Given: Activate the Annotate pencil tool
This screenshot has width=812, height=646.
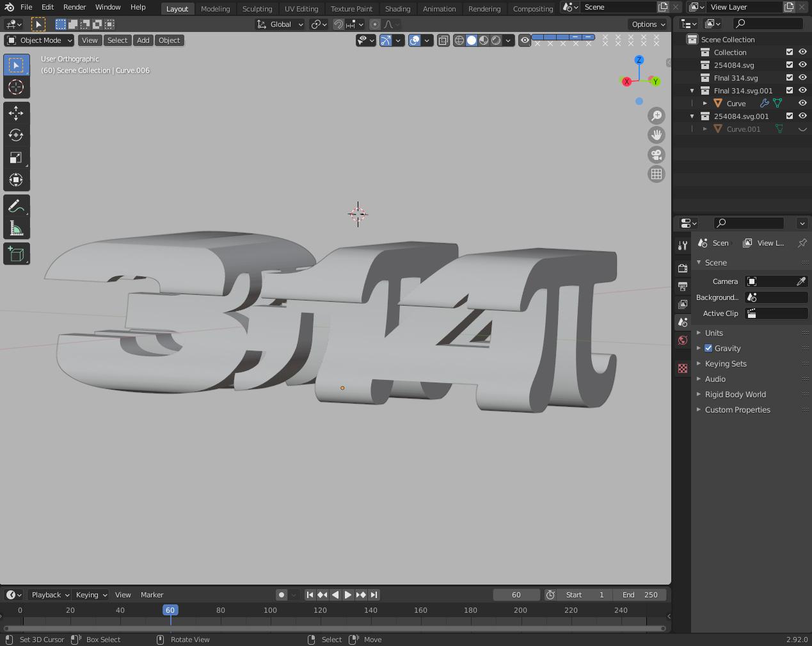Looking at the screenshot, I should point(16,206).
